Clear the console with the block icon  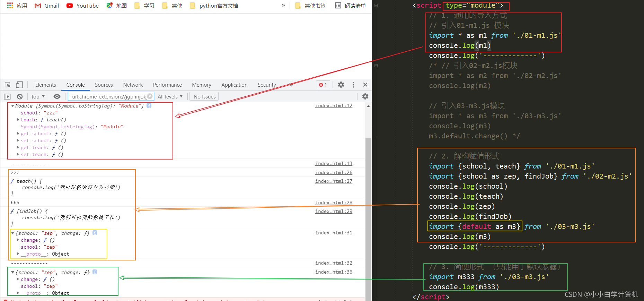(x=20, y=96)
